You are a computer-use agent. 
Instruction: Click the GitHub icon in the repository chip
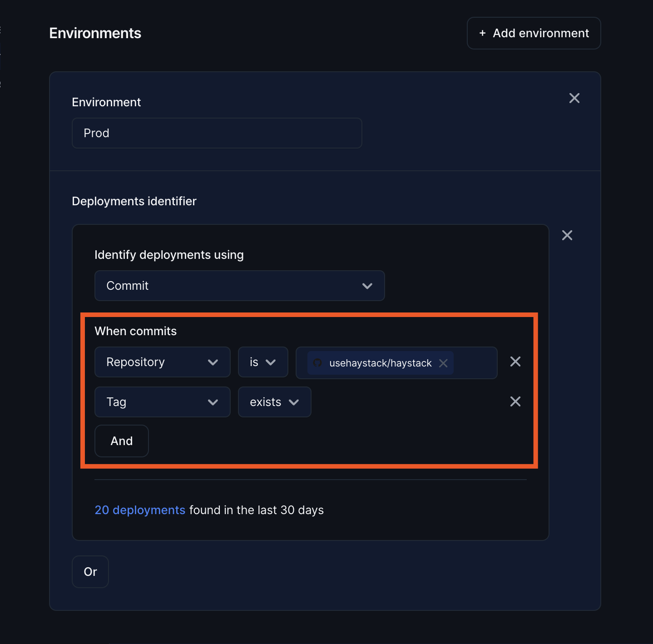coord(318,363)
